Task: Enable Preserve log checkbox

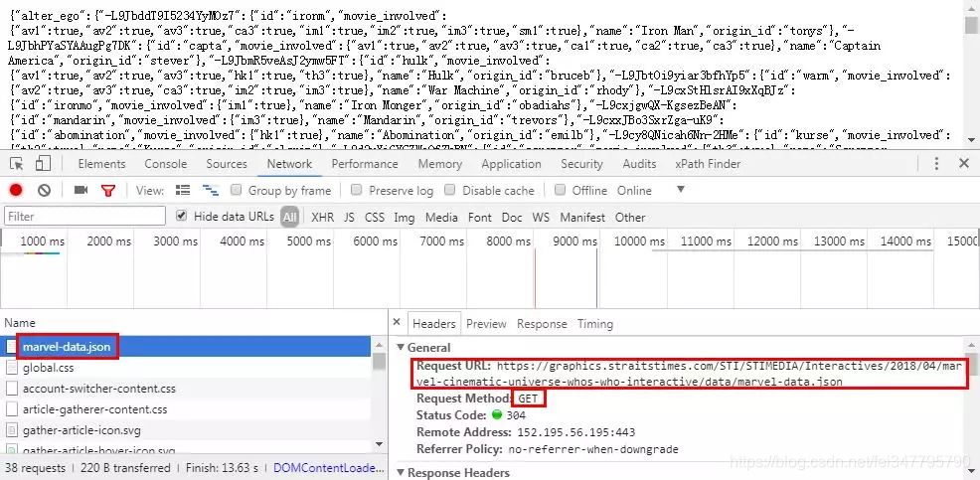Action: click(x=356, y=190)
